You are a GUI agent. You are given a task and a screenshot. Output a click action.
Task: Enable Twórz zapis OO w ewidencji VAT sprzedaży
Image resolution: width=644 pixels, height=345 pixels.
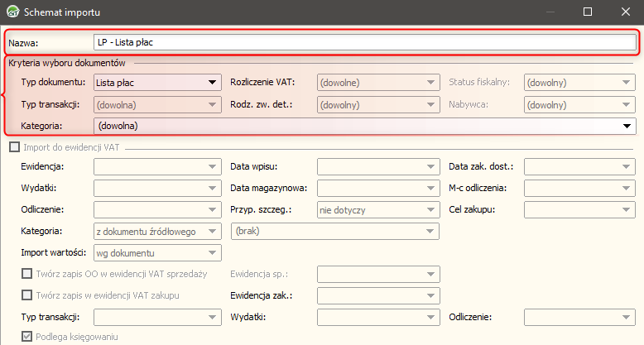coord(28,274)
